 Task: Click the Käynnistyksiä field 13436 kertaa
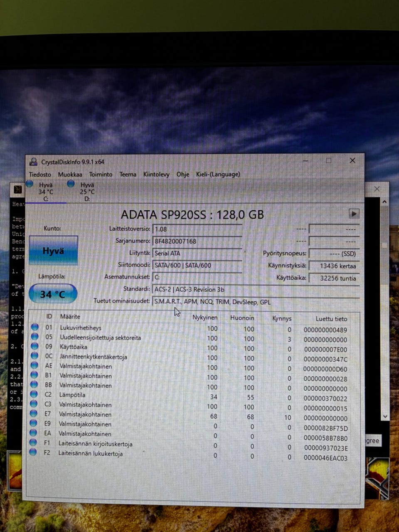[x=334, y=266]
